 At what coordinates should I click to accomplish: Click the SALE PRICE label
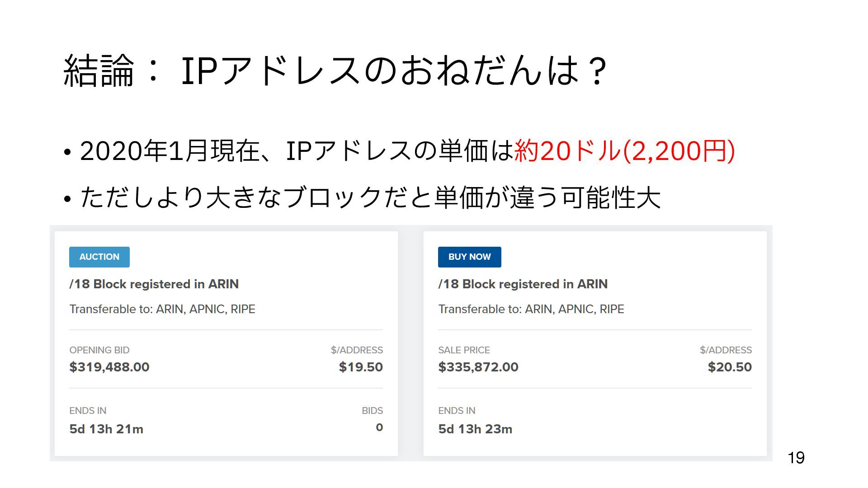(x=464, y=350)
